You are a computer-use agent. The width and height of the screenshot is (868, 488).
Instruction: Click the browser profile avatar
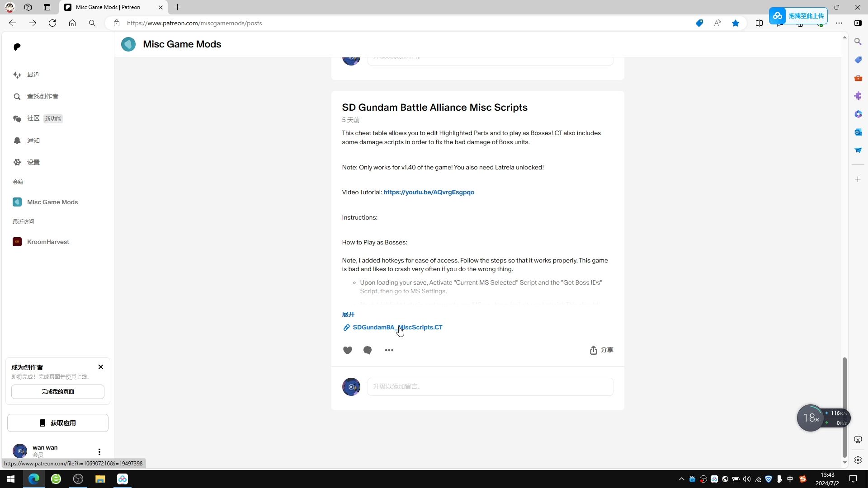(x=9, y=7)
